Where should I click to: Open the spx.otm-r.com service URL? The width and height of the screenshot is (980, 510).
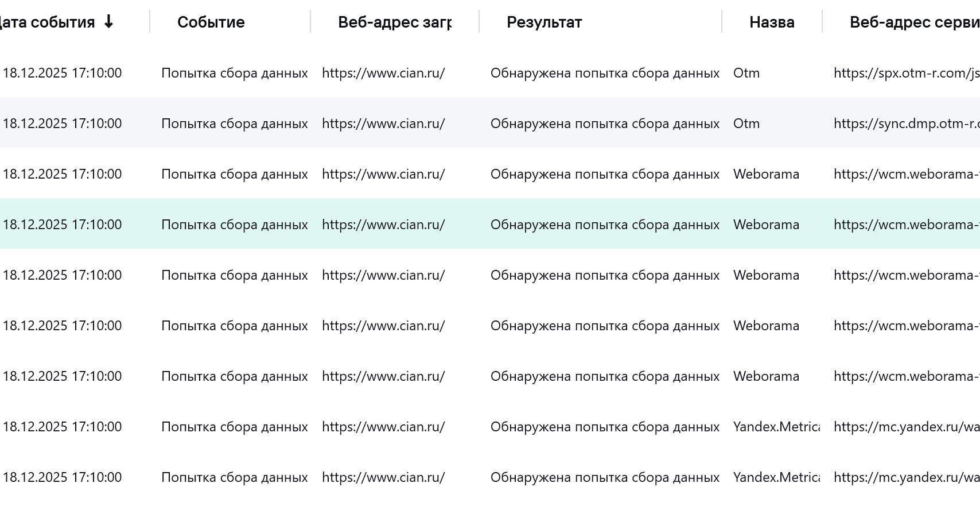[x=906, y=73]
